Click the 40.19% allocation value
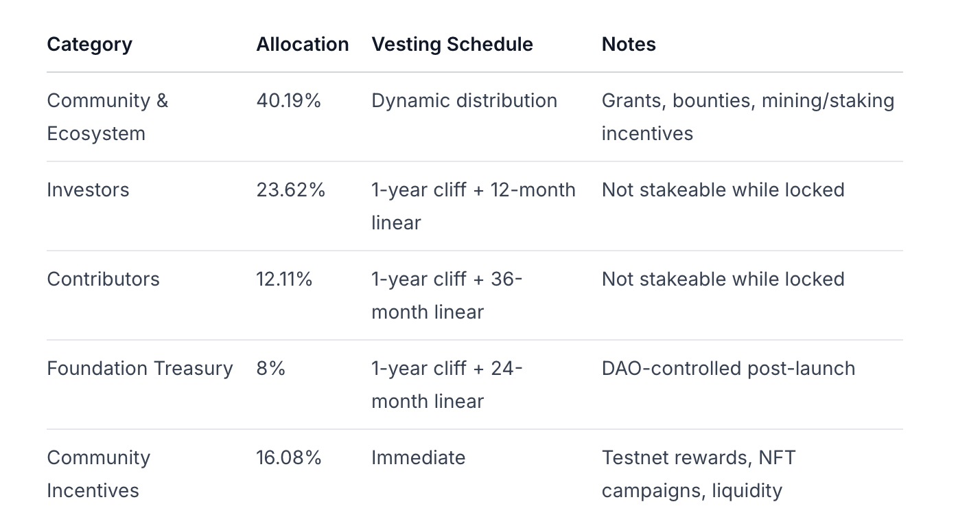This screenshot has height=526, width=980. coord(288,101)
